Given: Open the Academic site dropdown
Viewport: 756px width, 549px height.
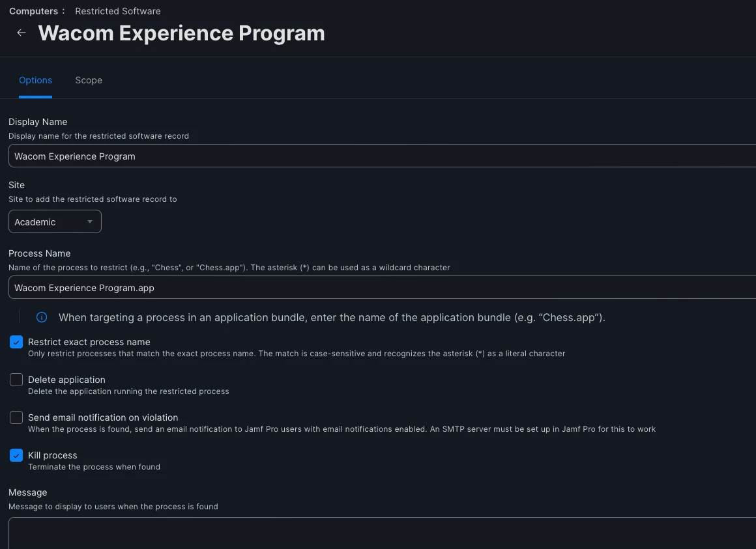Looking at the screenshot, I should (x=55, y=222).
